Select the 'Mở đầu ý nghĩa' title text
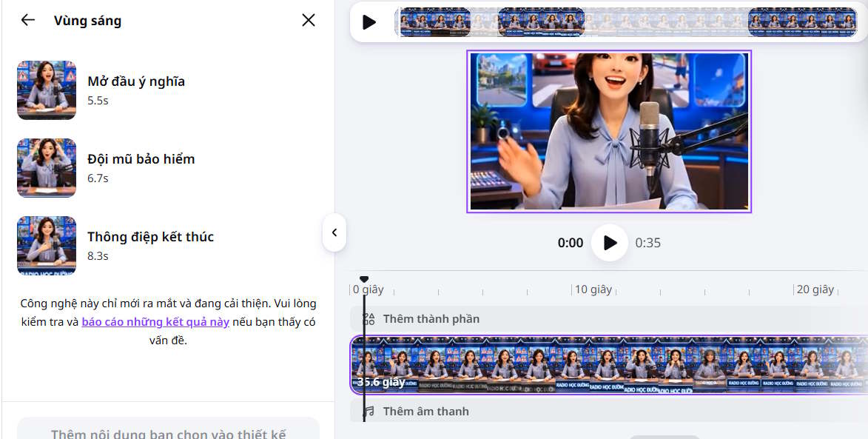868x439 pixels. click(136, 81)
